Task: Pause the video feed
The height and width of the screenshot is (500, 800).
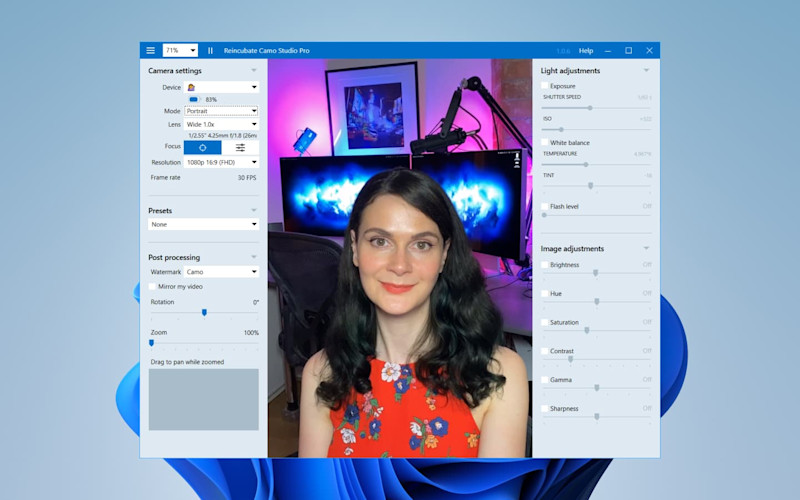Action: [210, 50]
